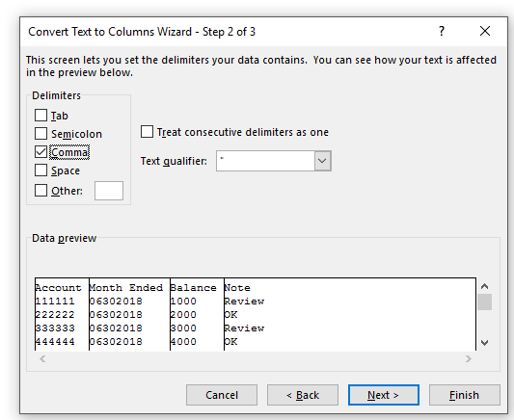Click inside the Text qualifier combo box field
Screen dimensions: 514x420
click(x=265, y=161)
